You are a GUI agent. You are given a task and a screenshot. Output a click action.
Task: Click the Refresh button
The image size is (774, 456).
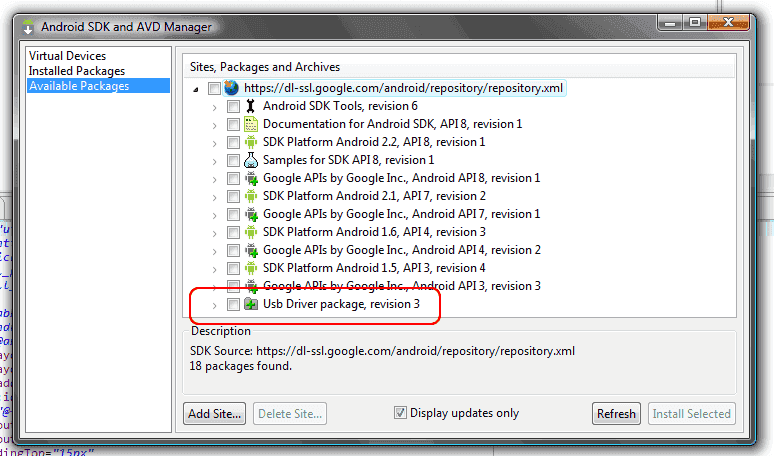click(616, 414)
